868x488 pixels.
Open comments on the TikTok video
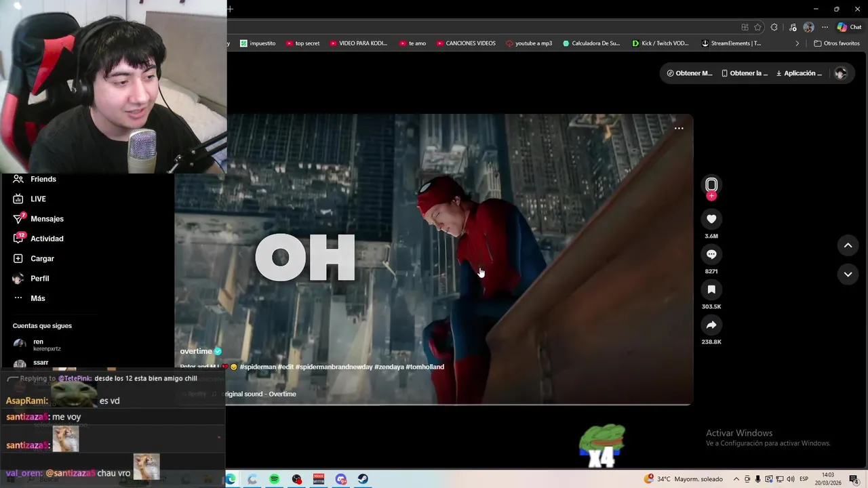point(711,254)
